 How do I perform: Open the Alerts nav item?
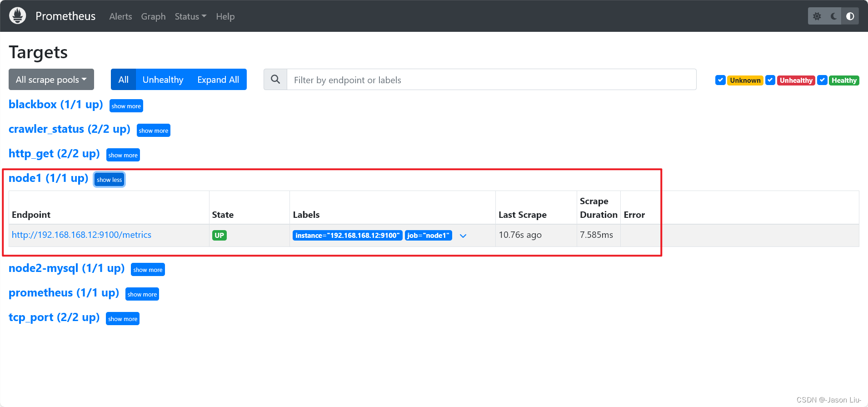pyautogui.click(x=120, y=16)
